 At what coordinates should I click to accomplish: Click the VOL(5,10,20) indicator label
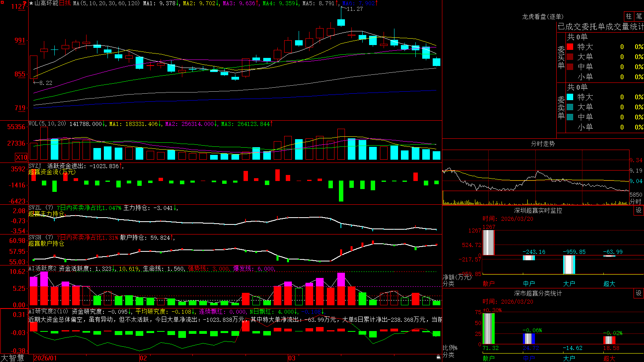pyautogui.click(x=47, y=124)
